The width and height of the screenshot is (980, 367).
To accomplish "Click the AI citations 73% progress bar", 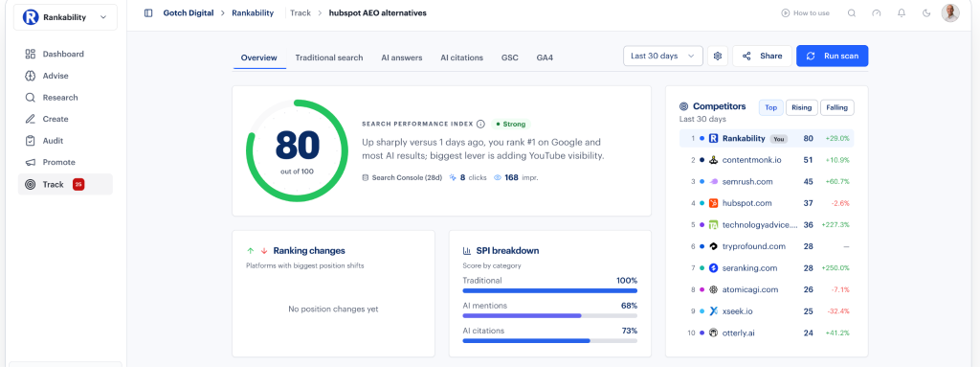I will click(550, 341).
